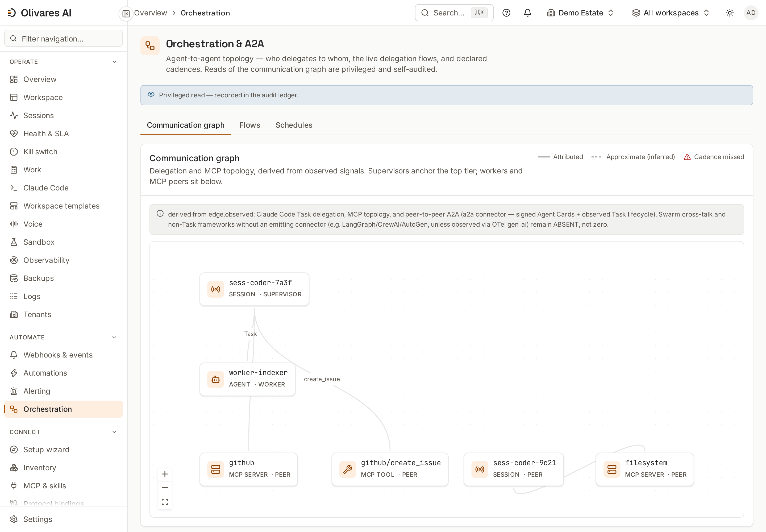Screen dimensions: 766x532
Task: Click the info icon in derived-from note
Action: [x=160, y=213]
